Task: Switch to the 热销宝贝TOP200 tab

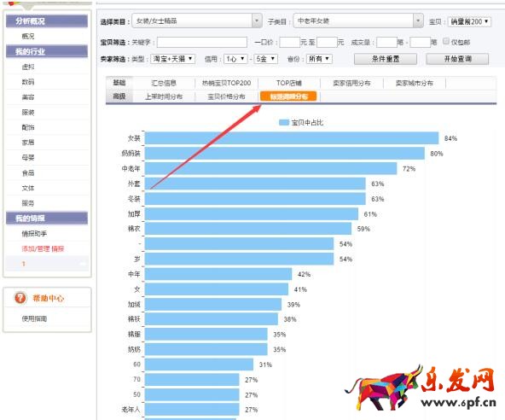Action: point(226,83)
